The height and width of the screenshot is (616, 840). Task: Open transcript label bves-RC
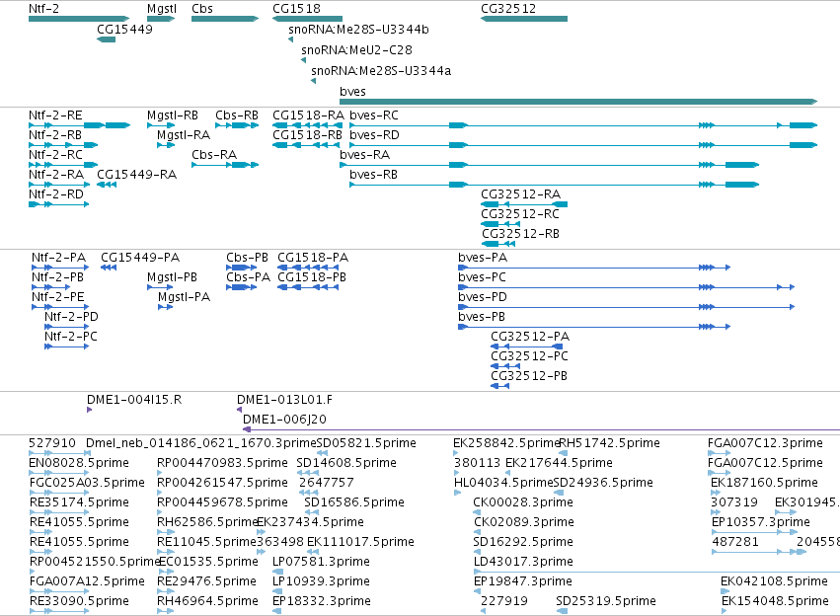(374, 115)
